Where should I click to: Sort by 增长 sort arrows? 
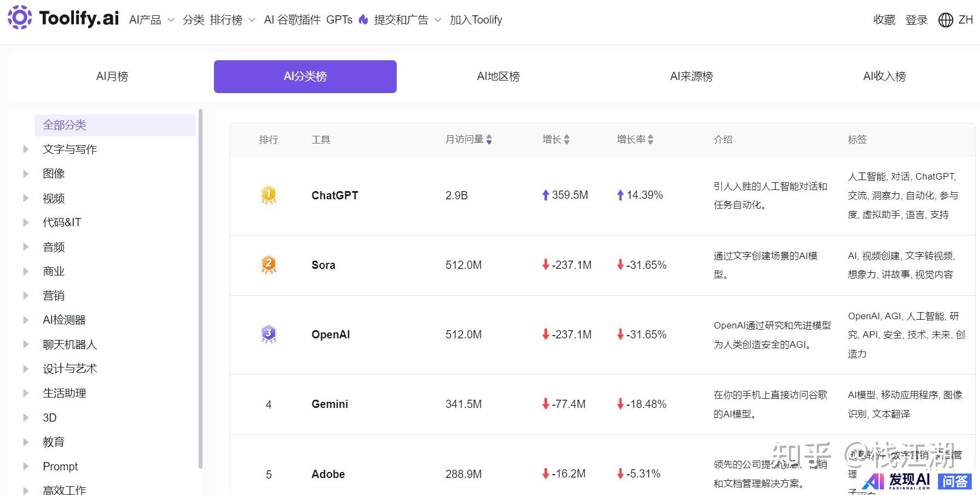567,140
